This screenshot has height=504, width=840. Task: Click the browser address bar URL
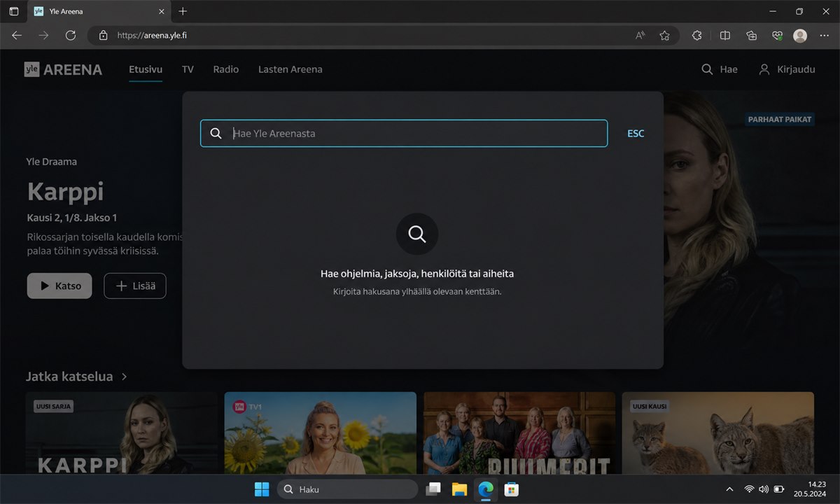pos(152,35)
